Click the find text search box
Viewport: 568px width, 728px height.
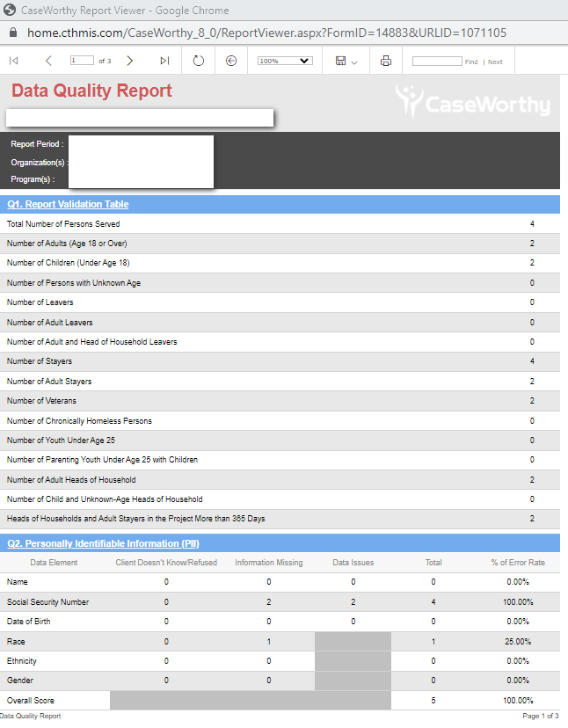pyautogui.click(x=436, y=61)
